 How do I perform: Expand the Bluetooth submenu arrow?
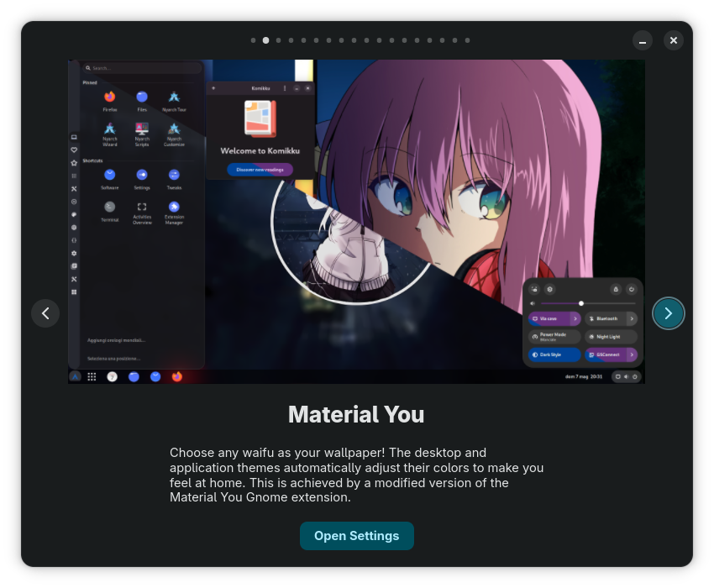tap(632, 319)
